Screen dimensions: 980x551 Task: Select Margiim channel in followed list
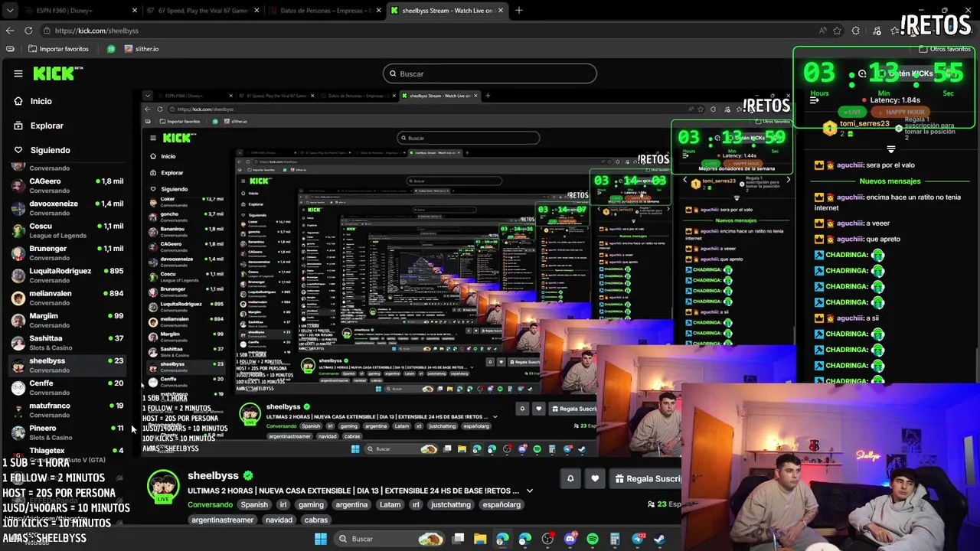coord(67,320)
